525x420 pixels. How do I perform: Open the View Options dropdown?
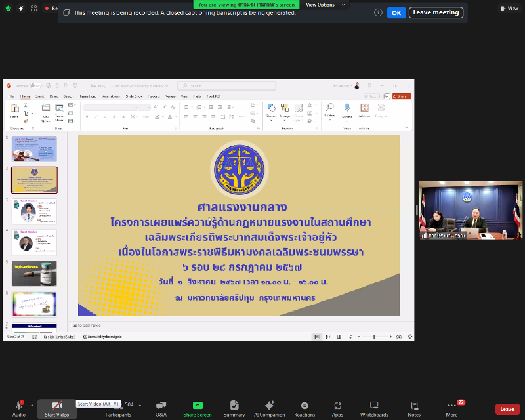click(325, 5)
